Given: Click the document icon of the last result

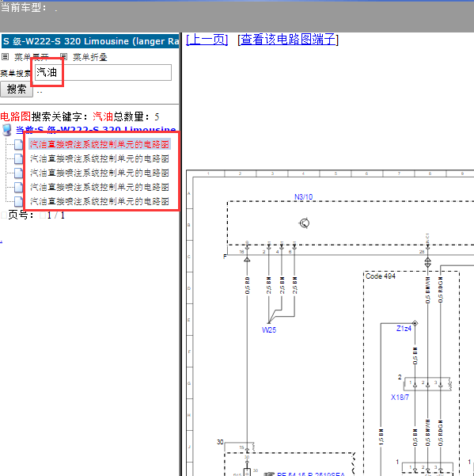Looking at the screenshot, I should [x=18, y=202].
